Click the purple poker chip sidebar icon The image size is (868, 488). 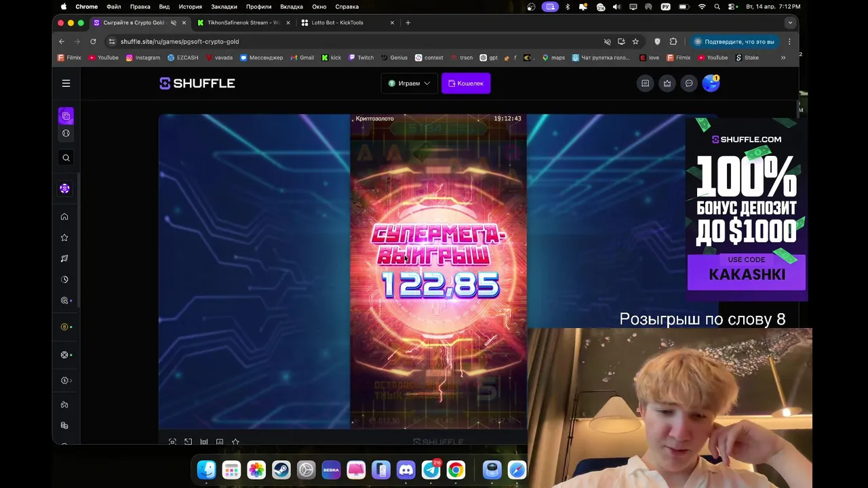tap(64, 188)
